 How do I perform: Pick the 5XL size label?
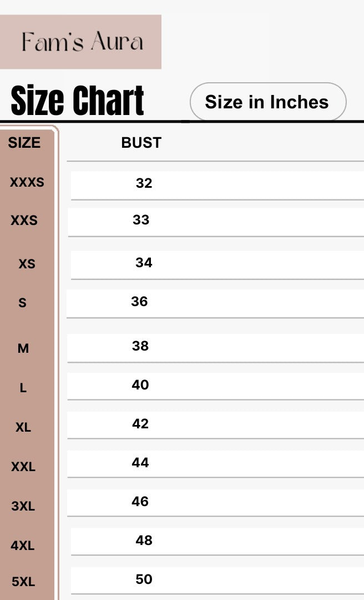pyautogui.click(x=23, y=582)
